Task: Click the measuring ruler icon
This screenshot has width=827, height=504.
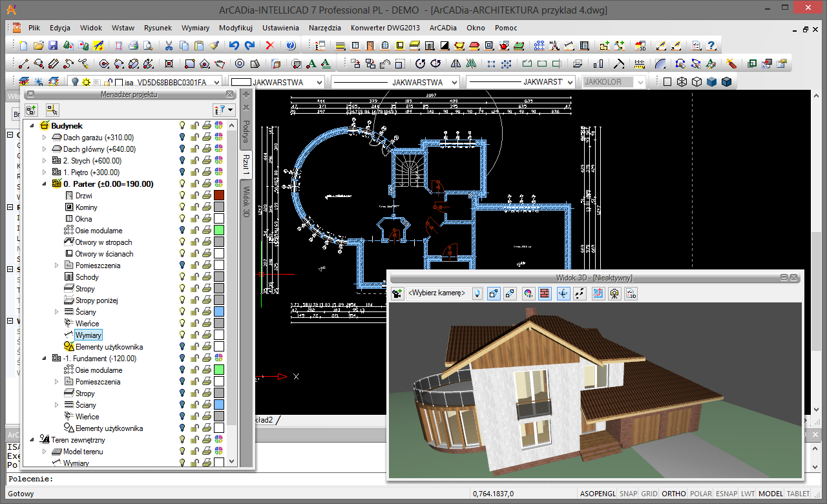Action: pos(639,64)
